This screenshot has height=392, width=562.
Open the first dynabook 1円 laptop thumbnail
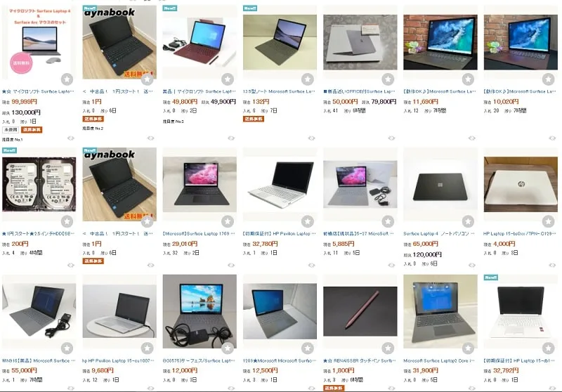tap(119, 42)
